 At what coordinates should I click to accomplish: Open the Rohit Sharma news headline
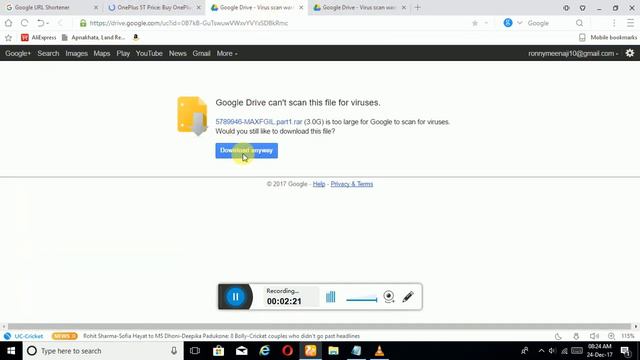(221, 336)
